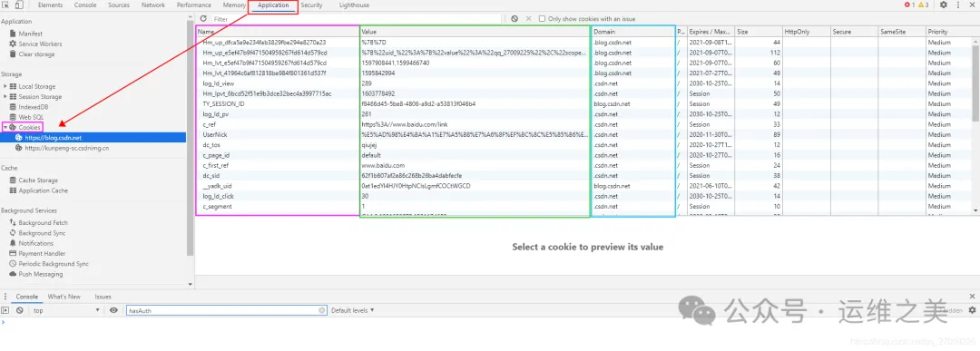Sort cookies by the HttpOnly column header
The image size is (980, 351).
tap(807, 31)
